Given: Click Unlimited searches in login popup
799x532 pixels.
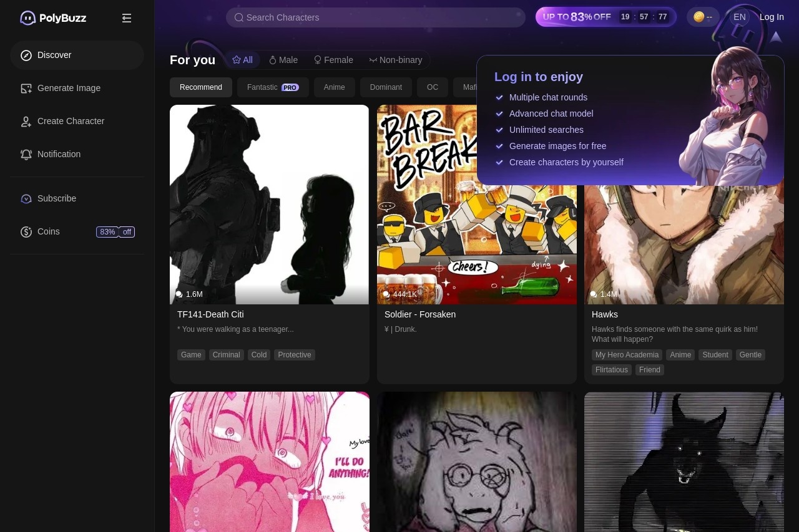Looking at the screenshot, I should [546, 130].
